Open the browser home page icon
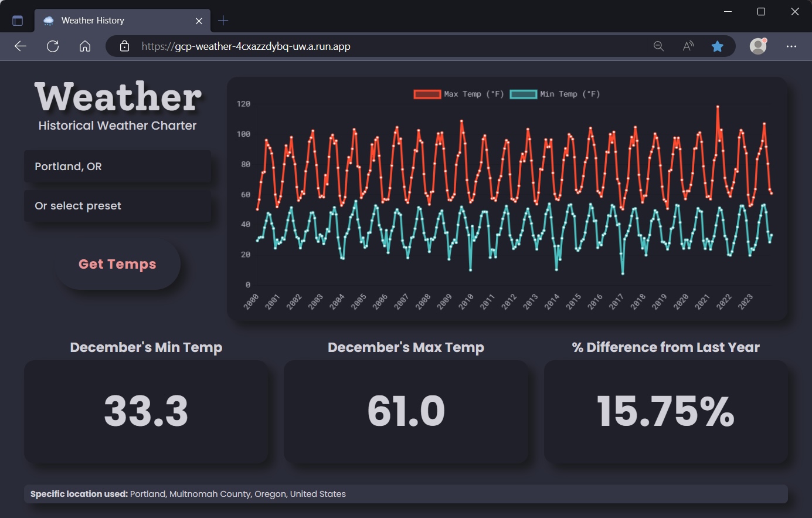Image resolution: width=812 pixels, height=518 pixels. point(85,46)
